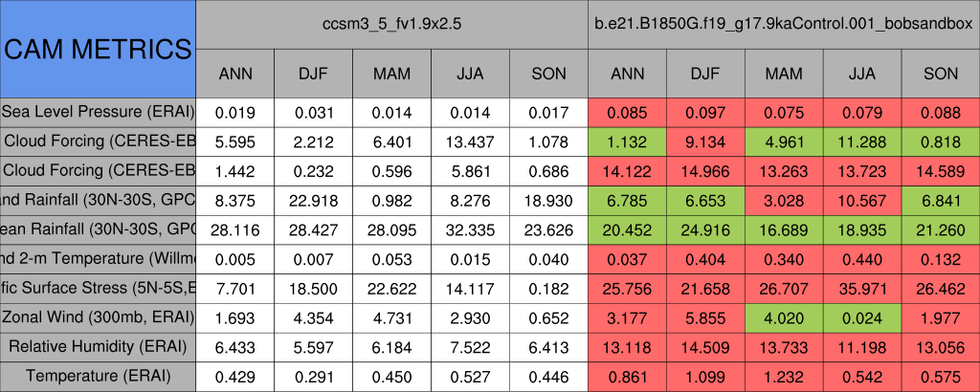Click the white cell showing 22.622
This screenshot has width=980, height=392.
(x=391, y=288)
